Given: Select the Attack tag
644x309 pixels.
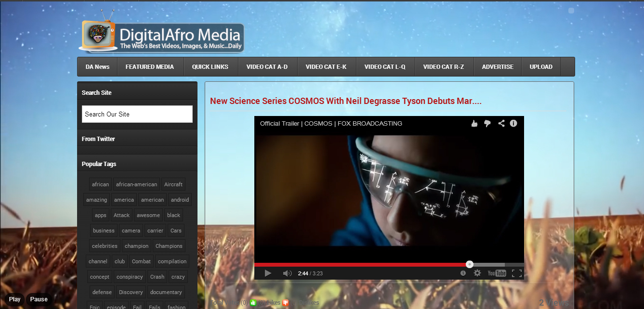Looking at the screenshot, I should click(x=121, y=215).
